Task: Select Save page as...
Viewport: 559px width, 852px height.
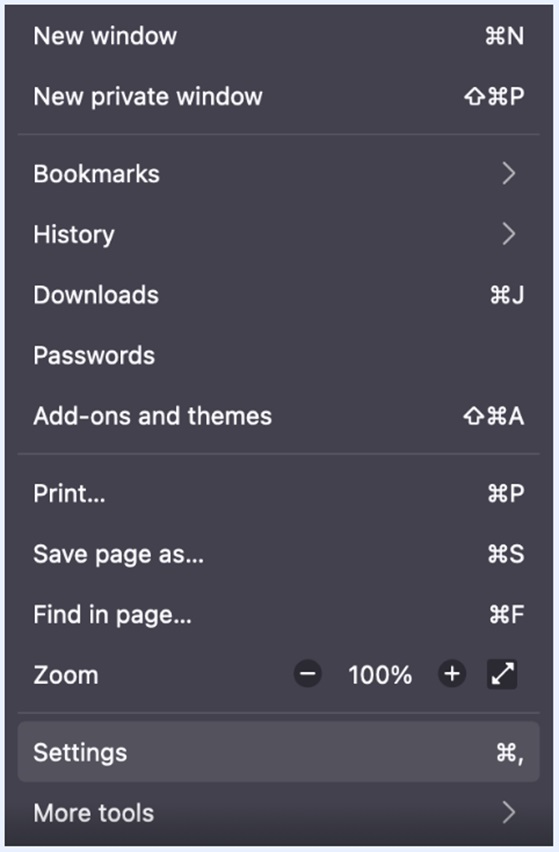Action: (x=279, y=554)
